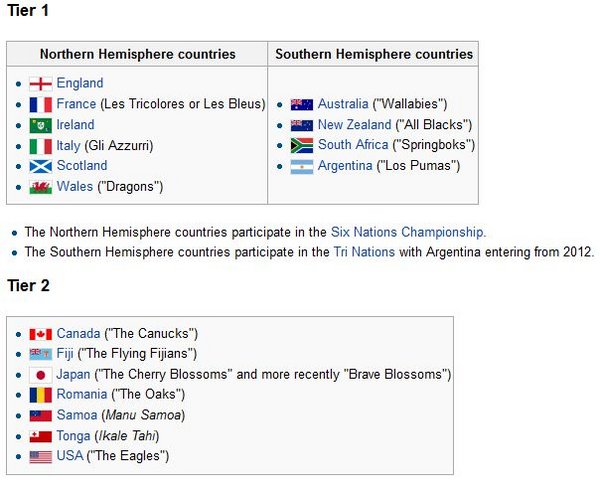
Task: Open the New Zealand team link
Action: click(354, 125)
